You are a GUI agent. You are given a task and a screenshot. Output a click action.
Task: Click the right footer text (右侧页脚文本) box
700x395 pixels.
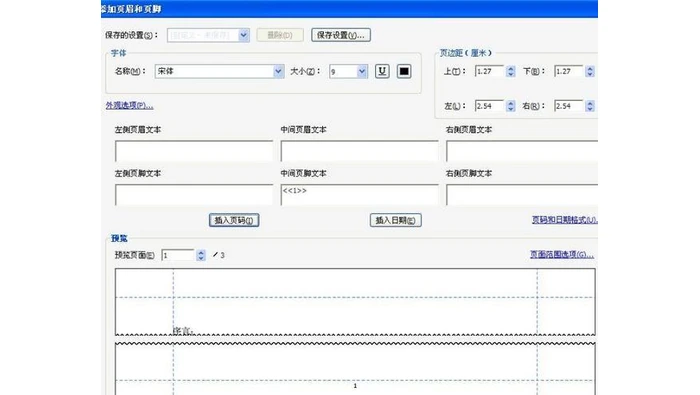(x=522, y=195)
